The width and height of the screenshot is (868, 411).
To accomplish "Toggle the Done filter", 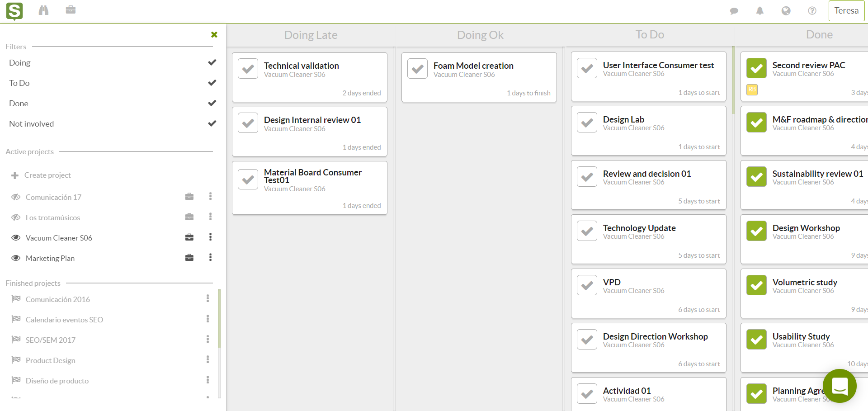I will (113, 104).
